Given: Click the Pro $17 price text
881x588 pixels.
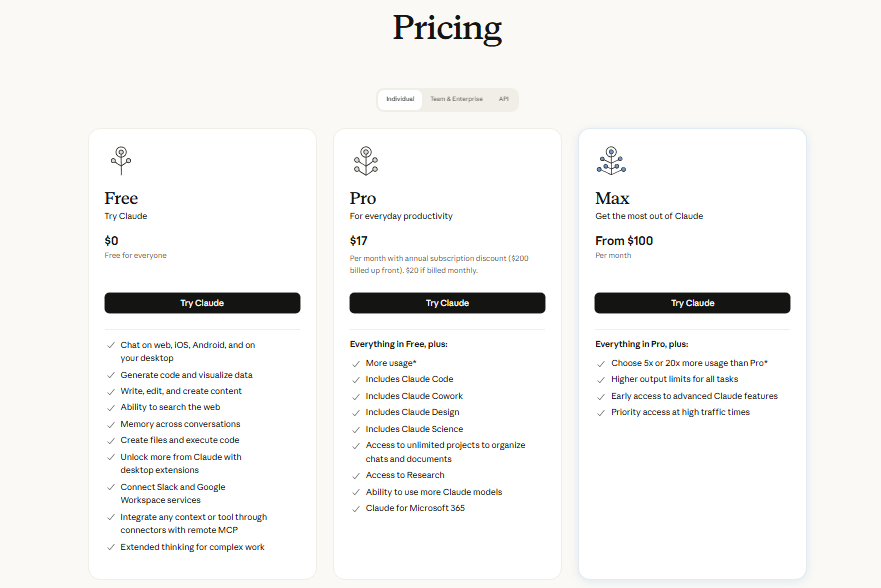Looking at the screenshot, I should 358,241.
